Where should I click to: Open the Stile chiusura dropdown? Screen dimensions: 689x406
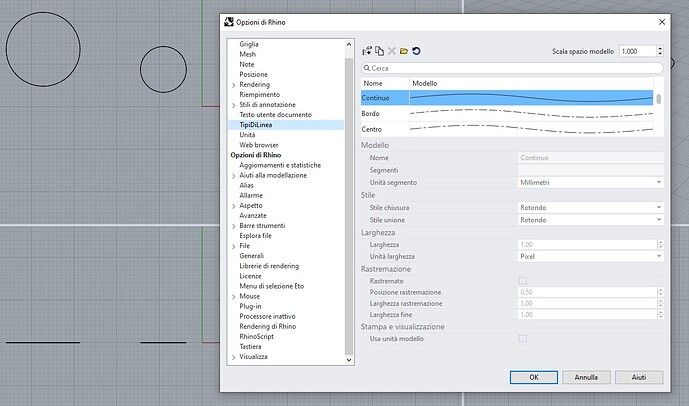click(591, 207)
